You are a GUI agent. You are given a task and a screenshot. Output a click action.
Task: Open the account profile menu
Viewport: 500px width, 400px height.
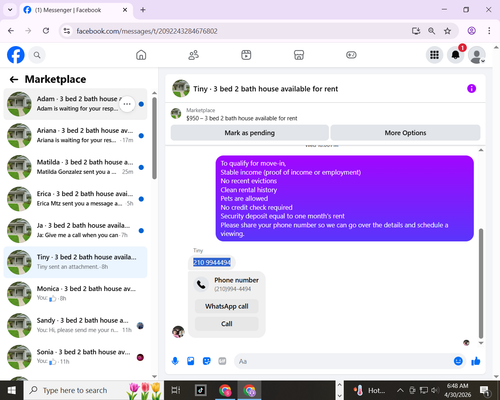[x=477, y=55]
